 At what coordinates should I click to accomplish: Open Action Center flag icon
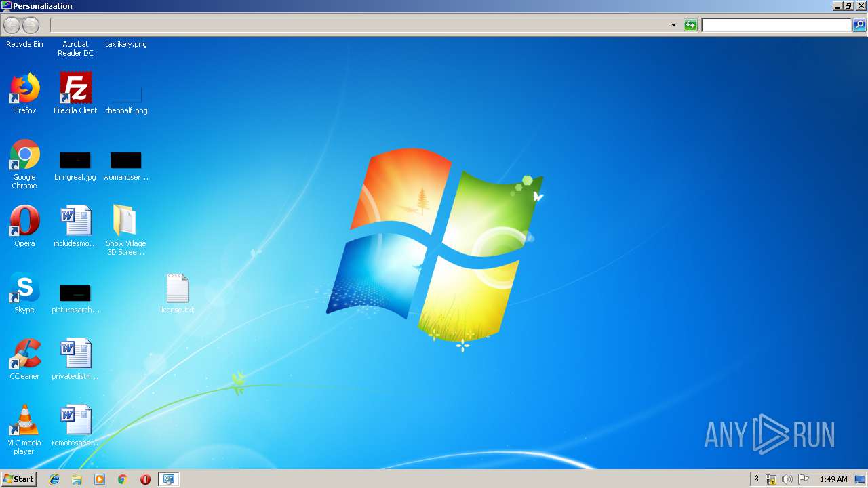(x=804, y=479)
